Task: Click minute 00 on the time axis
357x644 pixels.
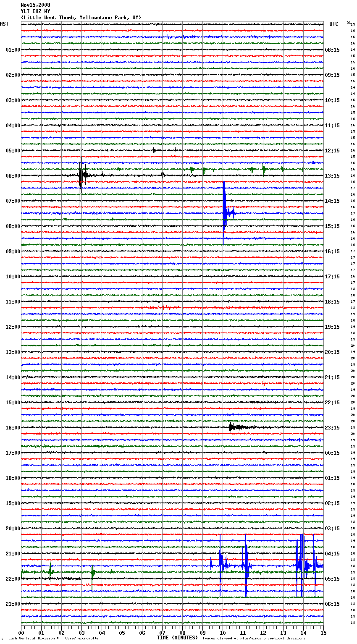Action: click(x=21, y=633)
